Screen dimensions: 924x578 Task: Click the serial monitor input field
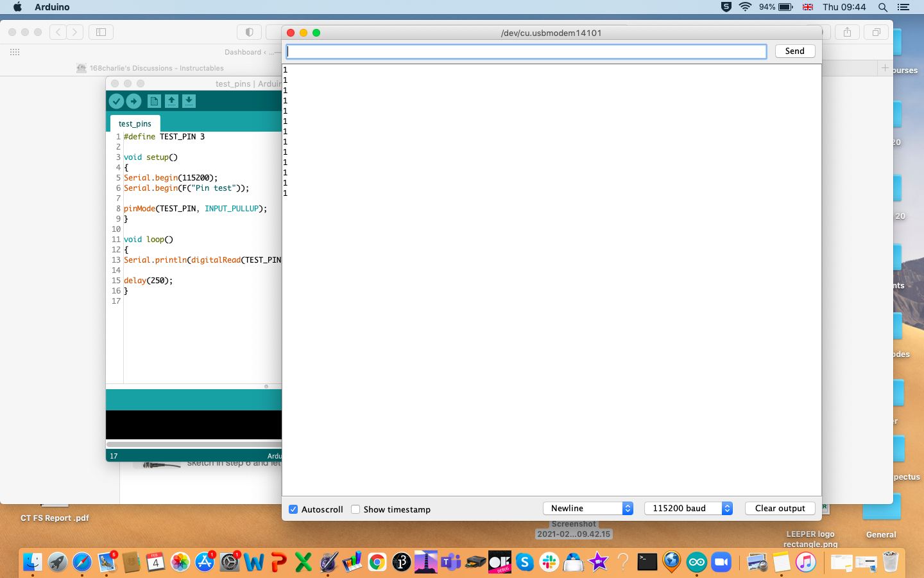526,51
